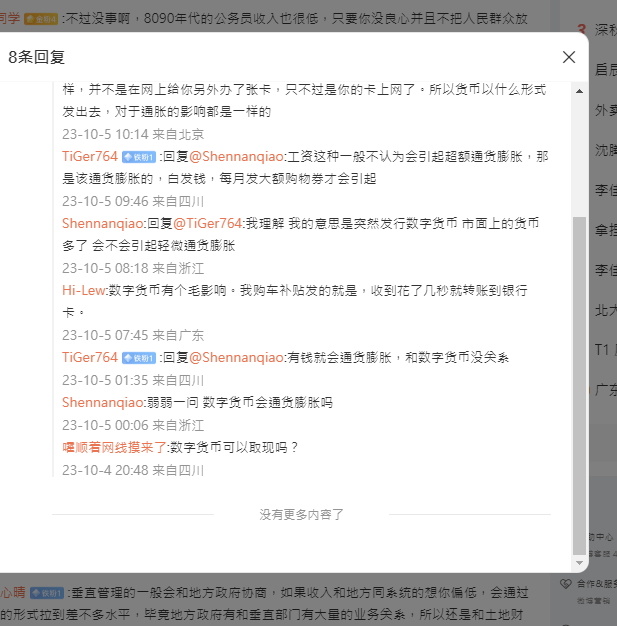Click timestamp 23-10-5 10:14 来自北京

coord(133,134)
